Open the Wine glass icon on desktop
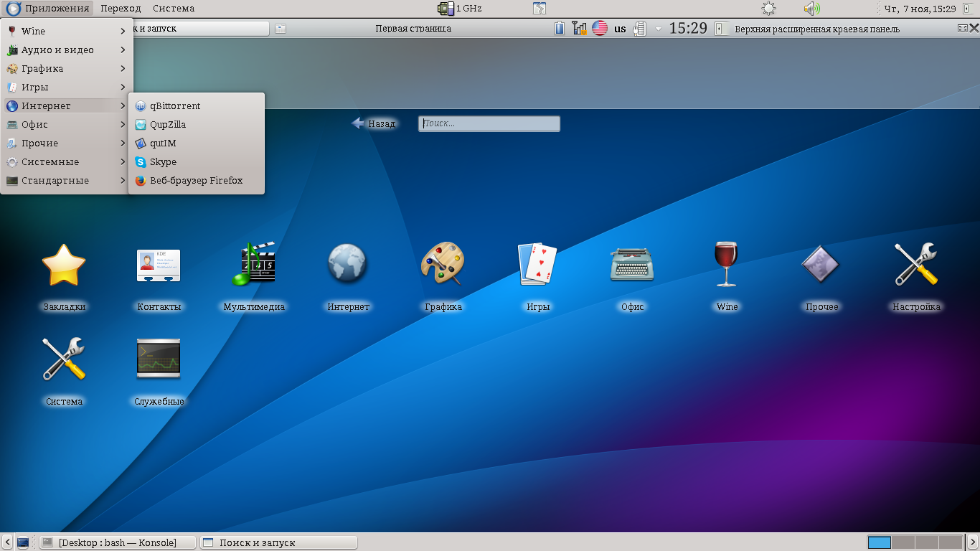This screenshot has height=551, width=980. (727, 264)
